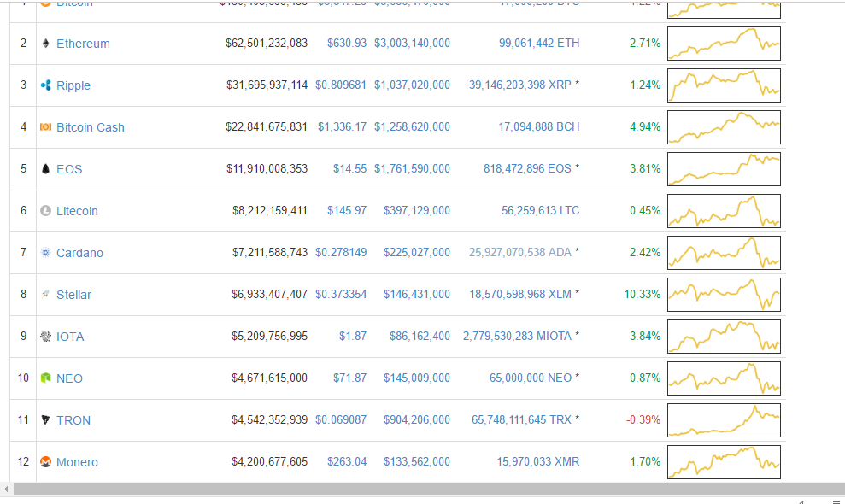This screenshot has height=504, width=845.
Task: Open the EOS name link
Action: point(69,169)
